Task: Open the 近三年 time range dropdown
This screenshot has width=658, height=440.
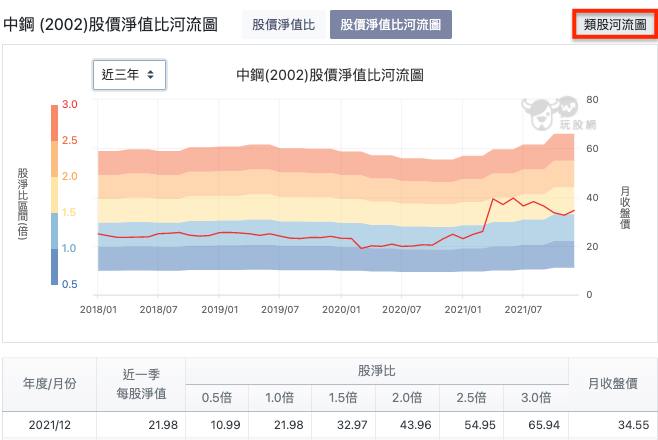Action: tap(129, 75)
